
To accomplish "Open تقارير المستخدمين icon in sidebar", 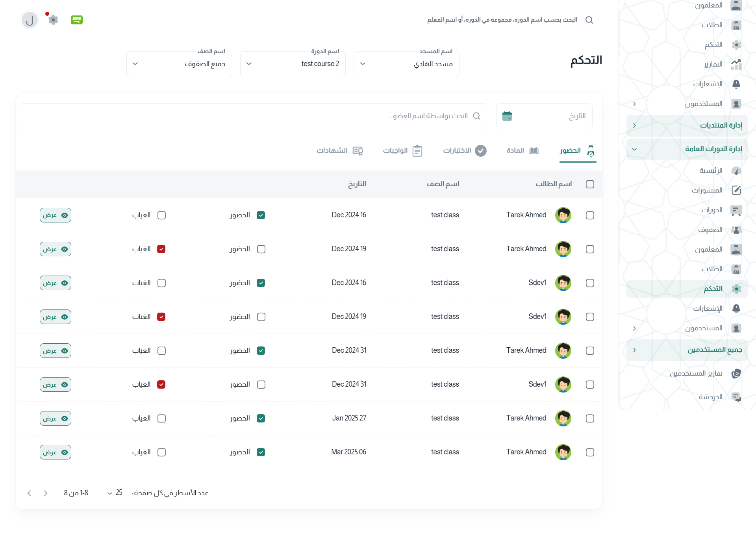I will (x=736, y=373).
